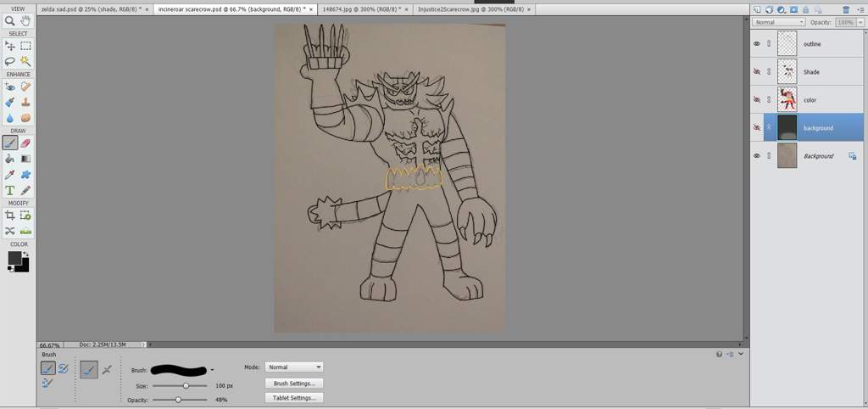
Task: Create new fill or adjustment layer
Action: click(x=781, y=9)
